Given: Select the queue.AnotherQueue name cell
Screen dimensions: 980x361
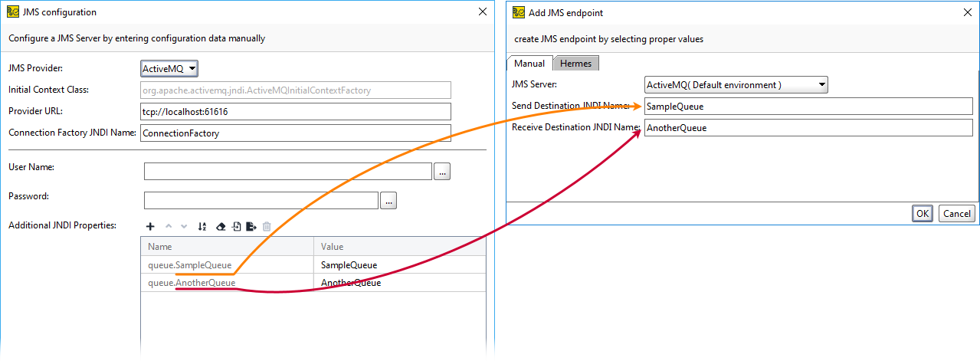Looking at the screenshot, I should [228, 282].
